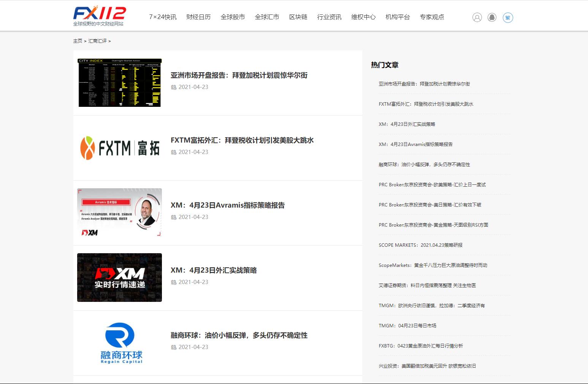The width and height of the screenshot is (588, 384).
Task: Click the FX112 site logo
Action: [x=99, y=16]
